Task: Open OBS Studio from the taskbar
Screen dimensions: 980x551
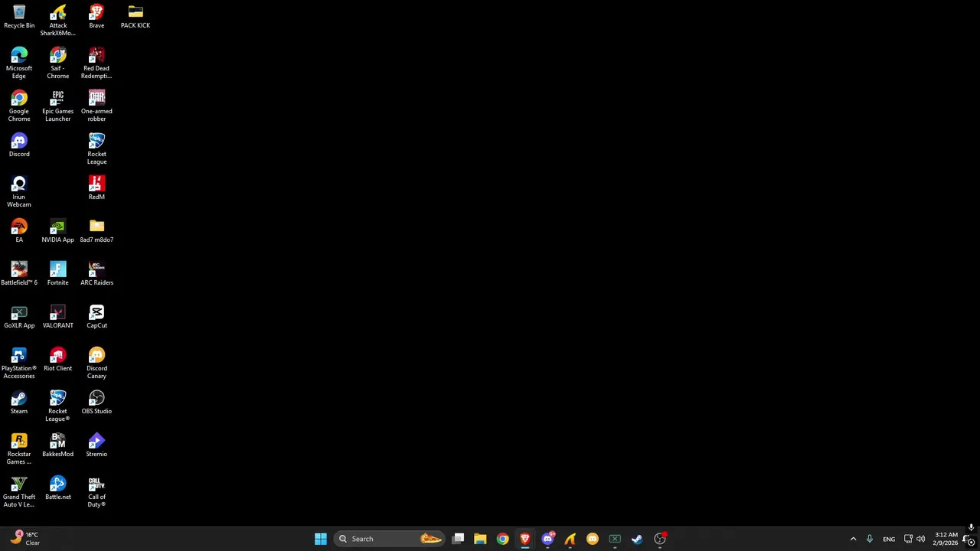Action: [x=660, y=539]
